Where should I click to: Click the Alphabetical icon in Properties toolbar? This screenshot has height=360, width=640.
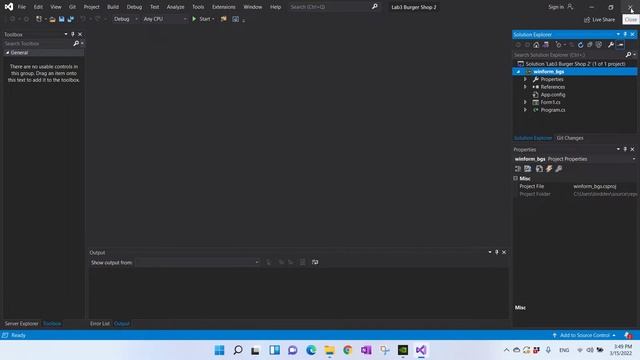click(528, 169)
